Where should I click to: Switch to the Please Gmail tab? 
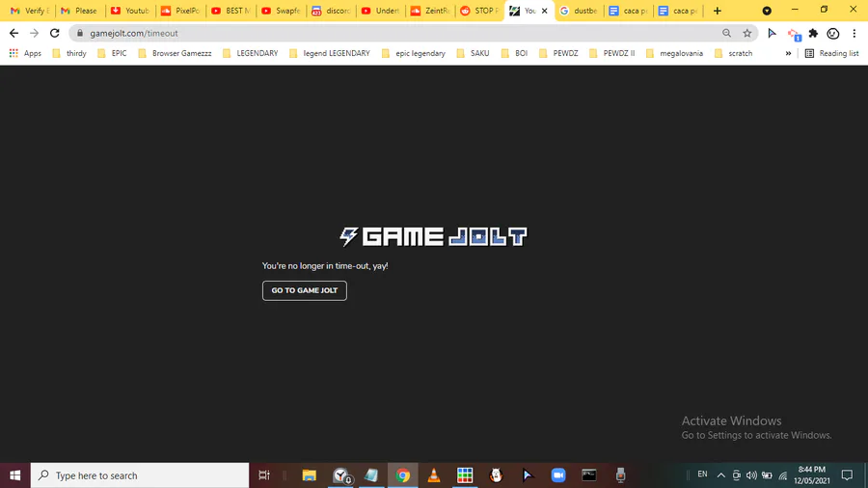click(80, 11)
